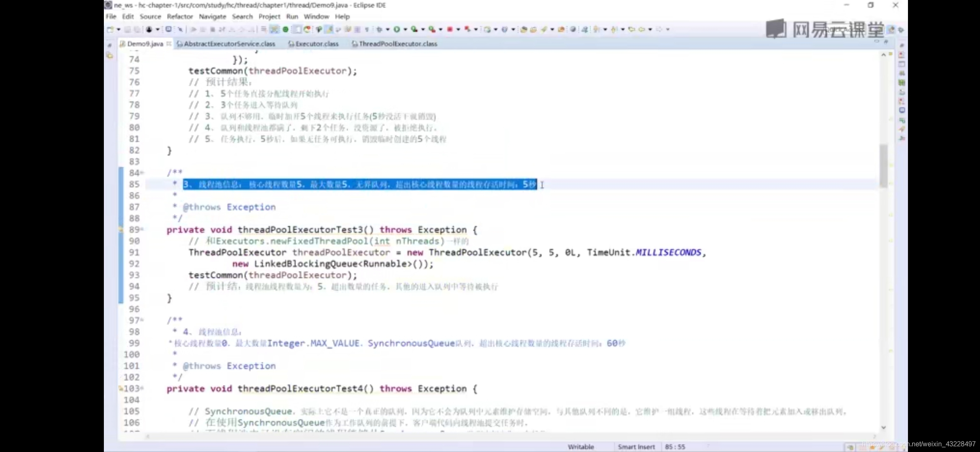980x452 pixels.
Task: Open the Debug As dropdown arrow
Action: (x=387, y=29)
